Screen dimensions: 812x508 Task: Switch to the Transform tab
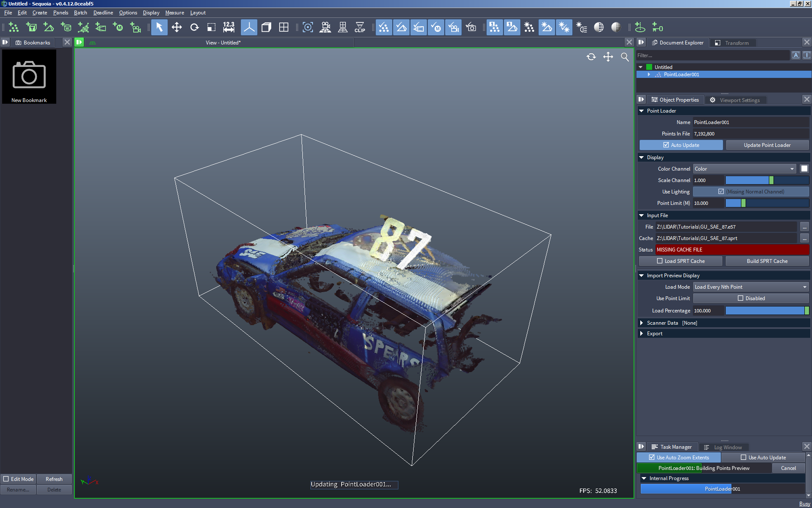(x=732, y=43)
